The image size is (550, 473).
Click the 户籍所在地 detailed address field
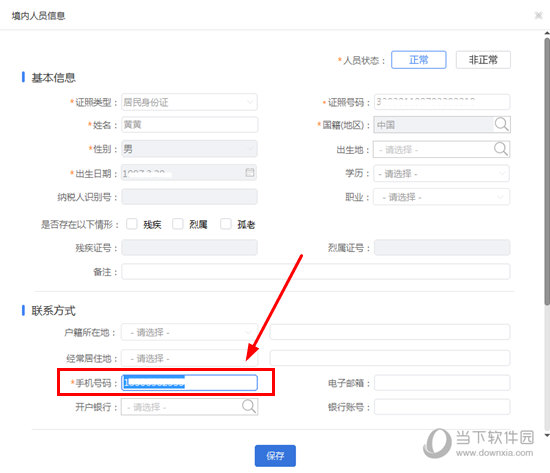(x=390, y=332)
